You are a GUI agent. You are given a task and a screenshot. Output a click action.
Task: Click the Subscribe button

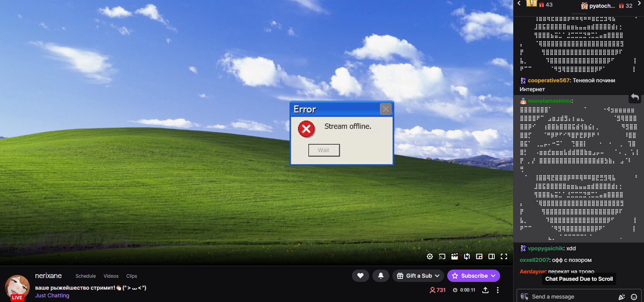(473, 276)
